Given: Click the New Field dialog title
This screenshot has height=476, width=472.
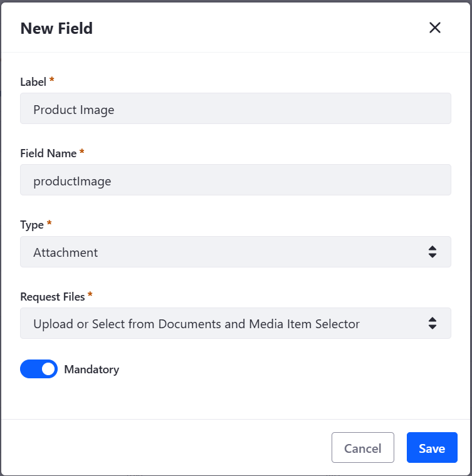Looking at the screenshot, I should pos(56,29).
